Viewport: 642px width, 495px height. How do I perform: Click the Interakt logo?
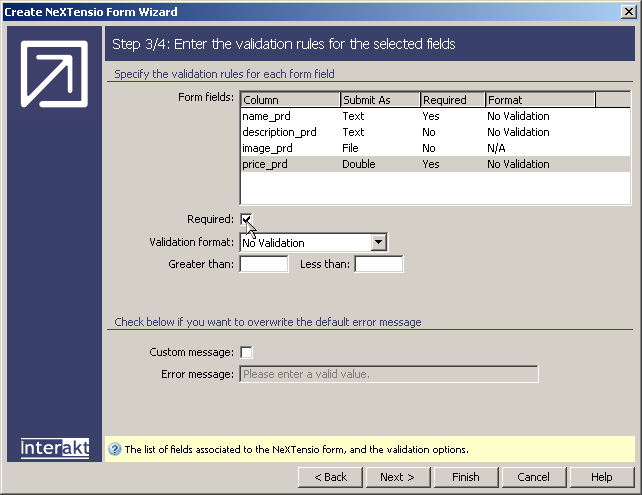tap(55, 448)
